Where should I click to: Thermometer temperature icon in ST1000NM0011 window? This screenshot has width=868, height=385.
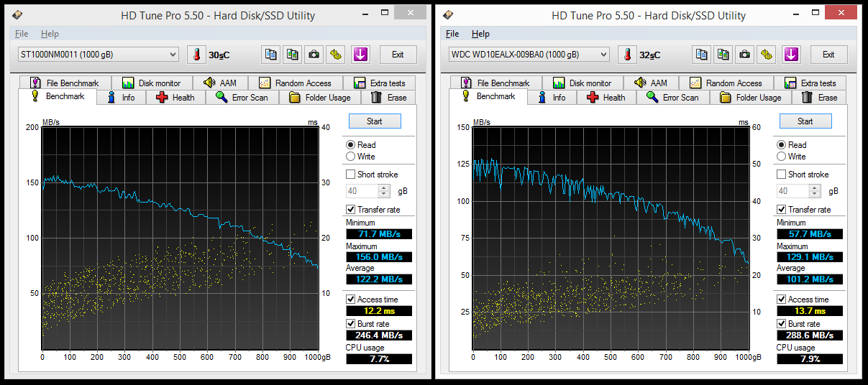click(x=196, y=55)
